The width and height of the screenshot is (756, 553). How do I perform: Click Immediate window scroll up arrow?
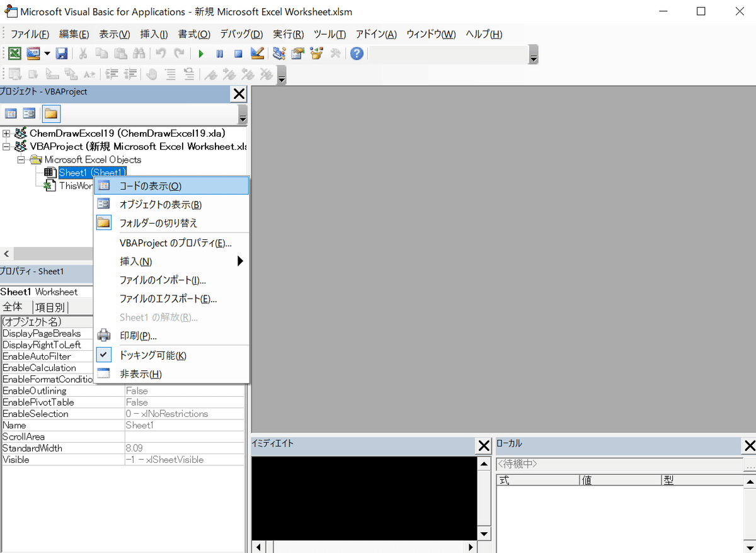coord(484,464)
